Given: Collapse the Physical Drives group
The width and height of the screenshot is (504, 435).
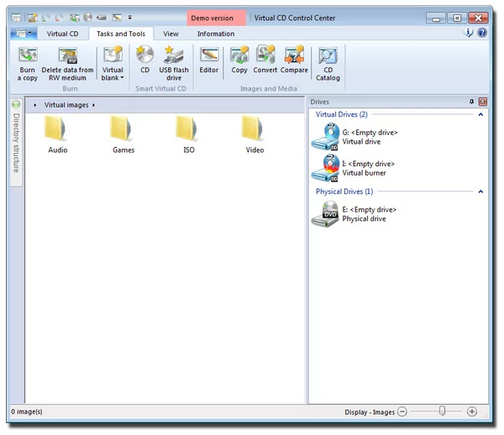Looking at the screenshot, I should coord(480,191).
